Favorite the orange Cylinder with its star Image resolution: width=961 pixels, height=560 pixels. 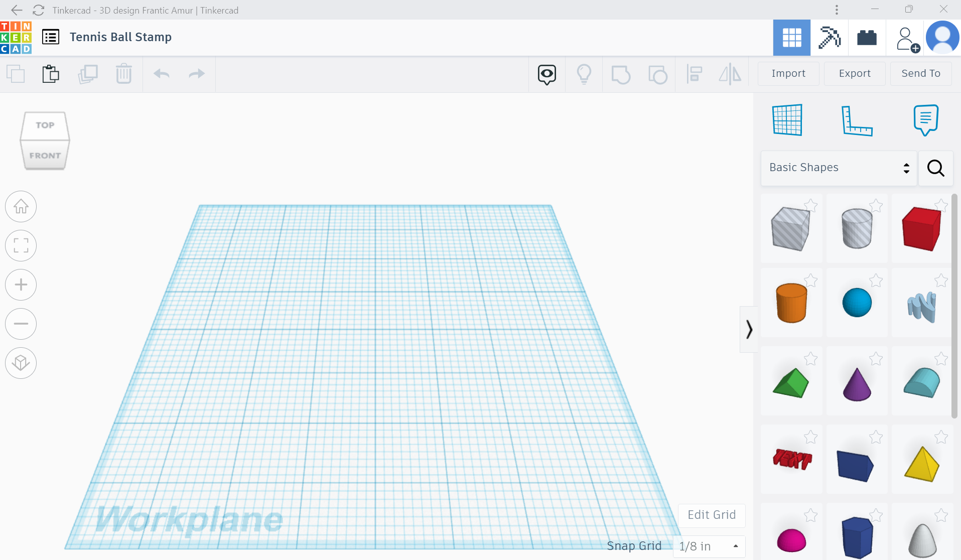pos(810,280)
